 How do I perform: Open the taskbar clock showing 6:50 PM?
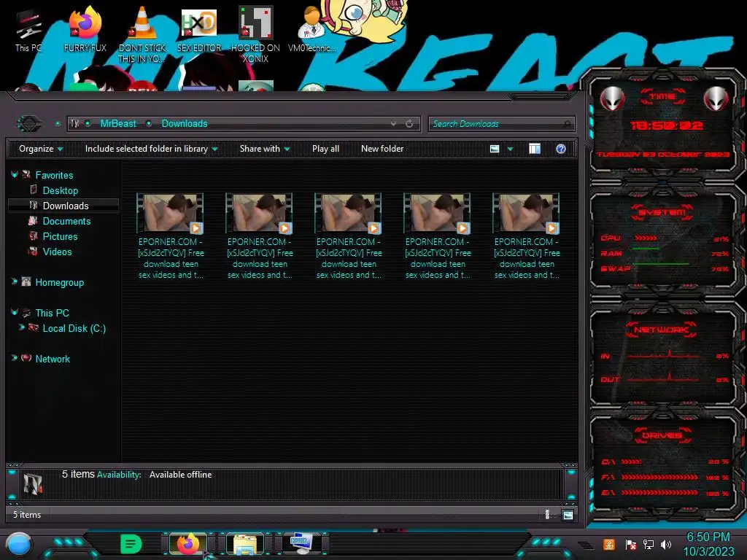tap(708, 544)
